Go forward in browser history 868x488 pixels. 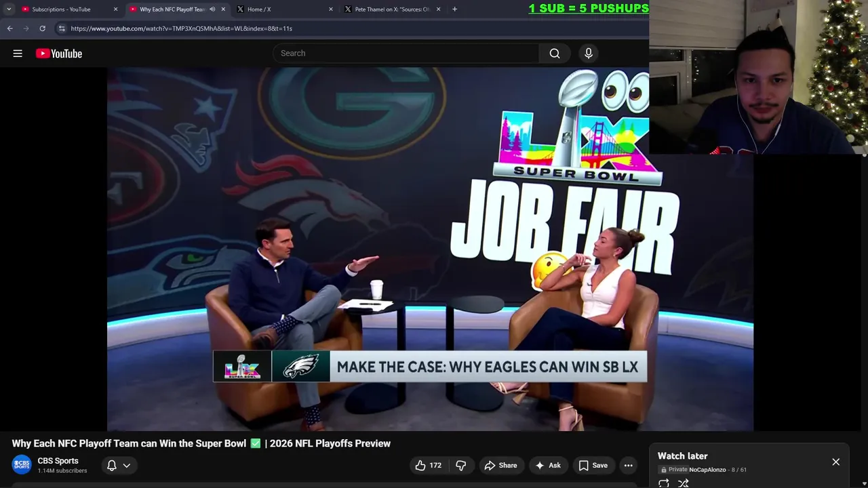pyautogui.click(x=26, y=28)
